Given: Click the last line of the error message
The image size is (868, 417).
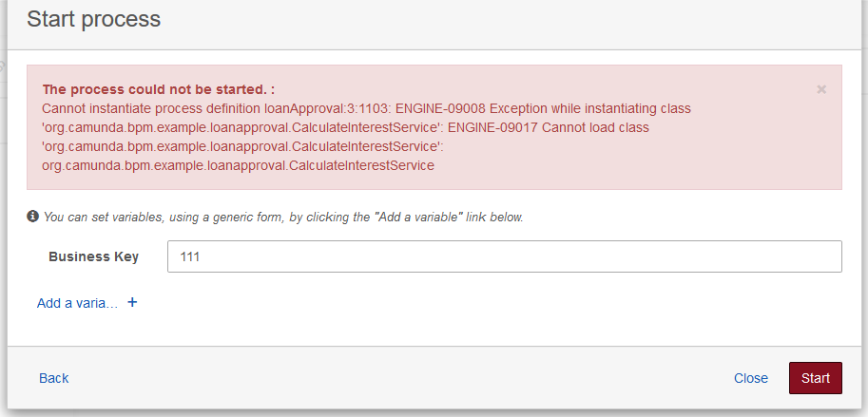Looking at the screenshot, I should point(238,165).
